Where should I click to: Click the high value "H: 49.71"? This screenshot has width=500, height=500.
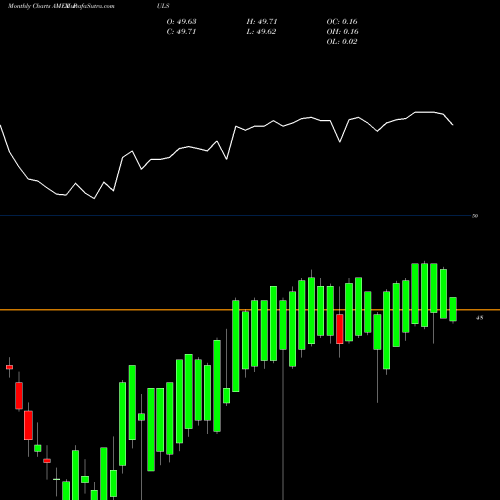(x=262, y=22)
